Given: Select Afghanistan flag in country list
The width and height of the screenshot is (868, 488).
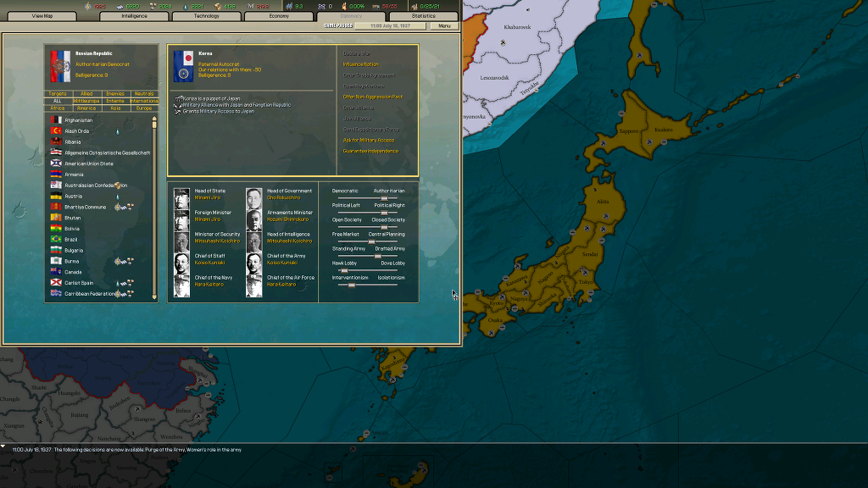Looking at the screenshot, I should (55, 120).
